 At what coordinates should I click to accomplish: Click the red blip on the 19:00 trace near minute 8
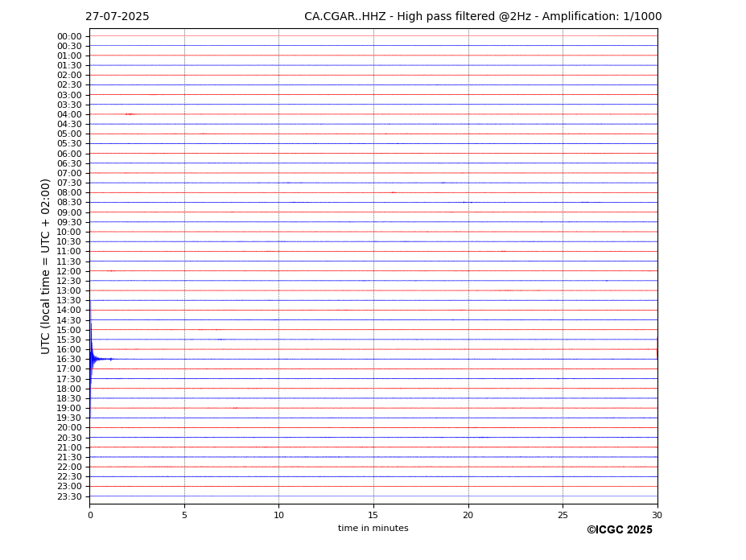236,408
